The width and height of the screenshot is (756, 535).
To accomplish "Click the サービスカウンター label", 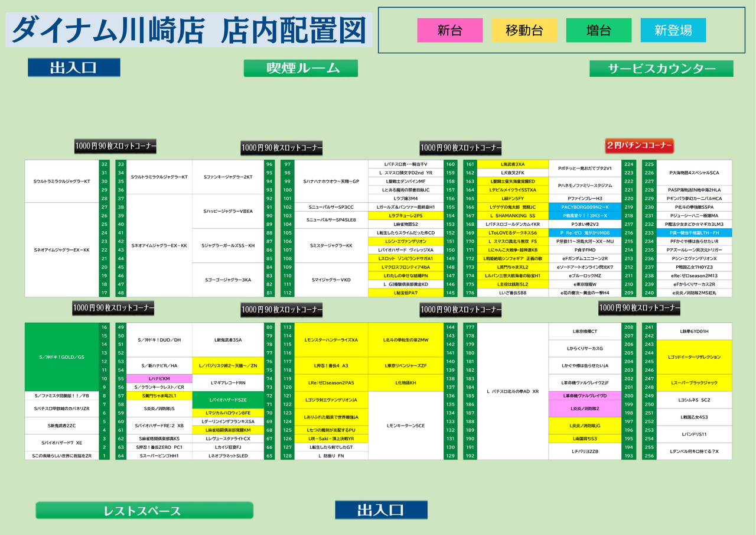I will pyautogui.click(x=661, y=69).
